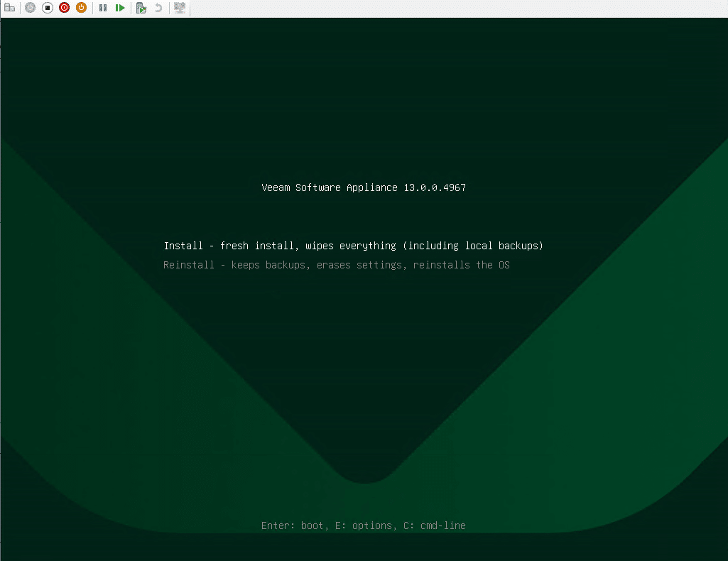Send Ctrl+Alt+Delete to the virtual machine
Viewport: 728px width, 561px height.
click(x=9, y=8)
